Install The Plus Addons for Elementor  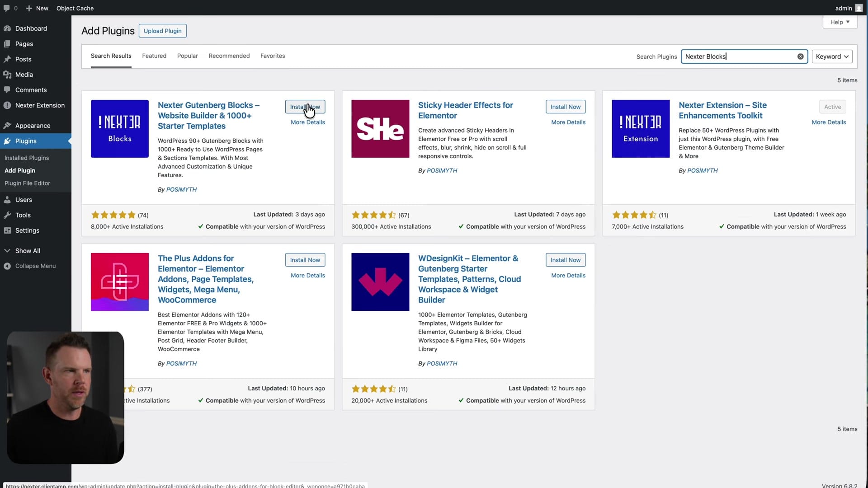tap(305, 260)
